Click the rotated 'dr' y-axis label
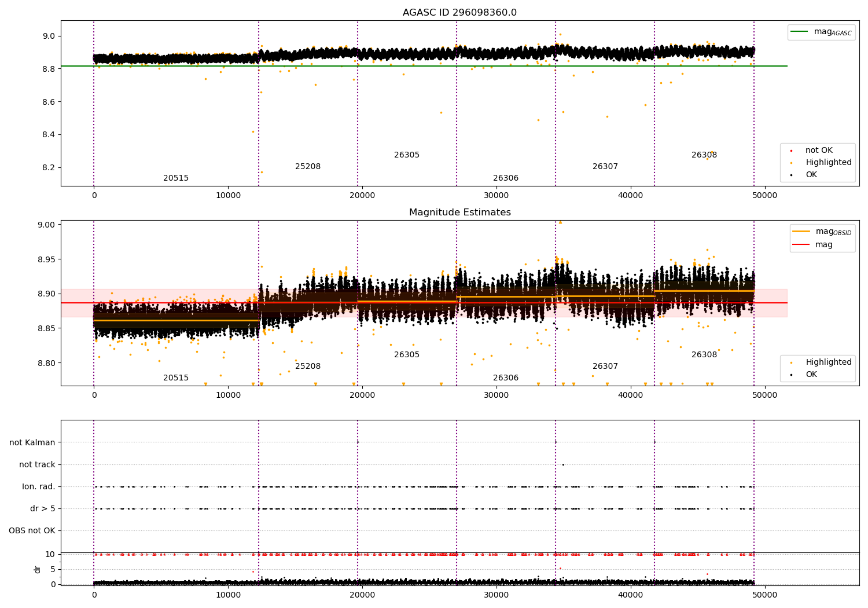Viewport: 868px width, 608px height. pyautogui.click(x=38, y=569)
